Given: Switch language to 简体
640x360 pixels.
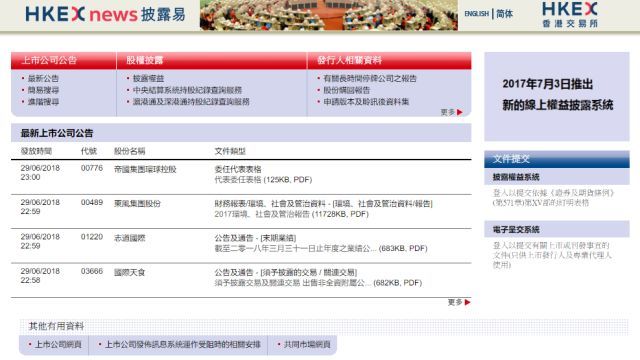Looking at the screenshot, I should (504, 14).
